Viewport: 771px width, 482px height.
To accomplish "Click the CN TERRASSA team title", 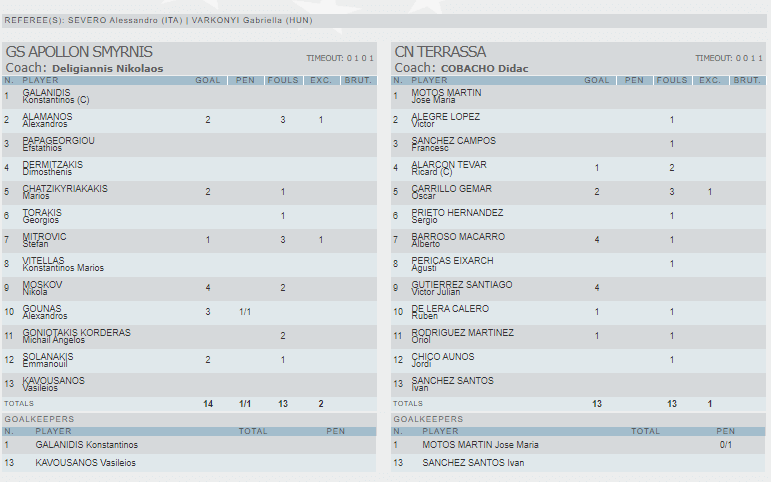I will pos(440,52).
